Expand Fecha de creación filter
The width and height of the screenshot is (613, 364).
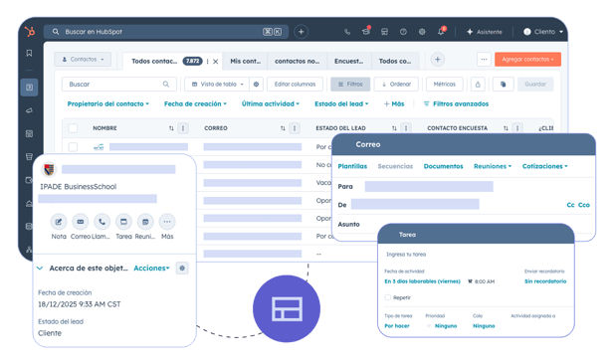coord(195,103)
